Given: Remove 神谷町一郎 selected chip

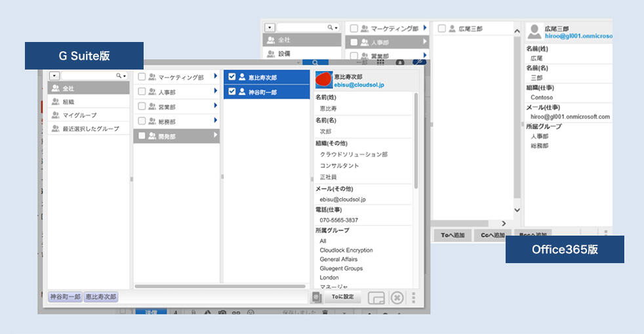Looking at the screenshot, I should pos(65,297).
